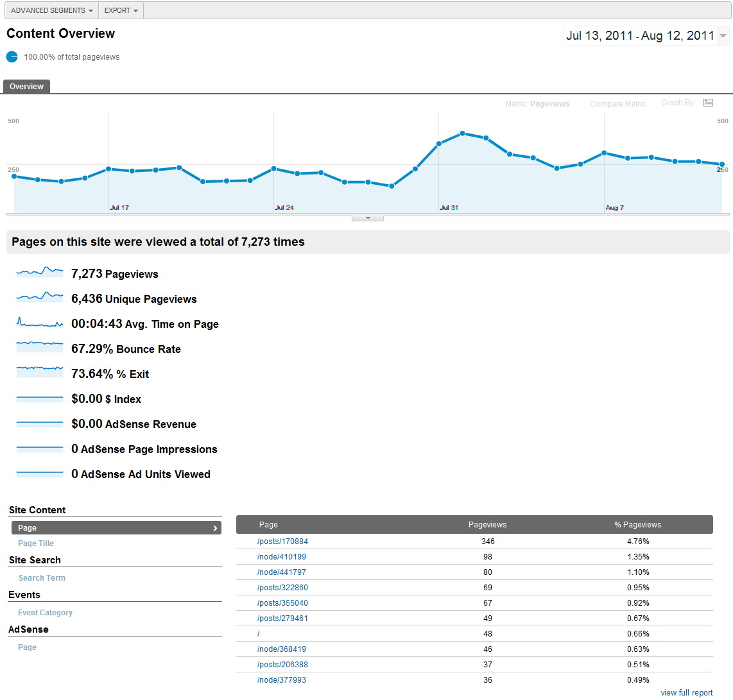Open the /node/410199 page link
The width and height of the screenshot is (733, 700).
tap(281, 556)
